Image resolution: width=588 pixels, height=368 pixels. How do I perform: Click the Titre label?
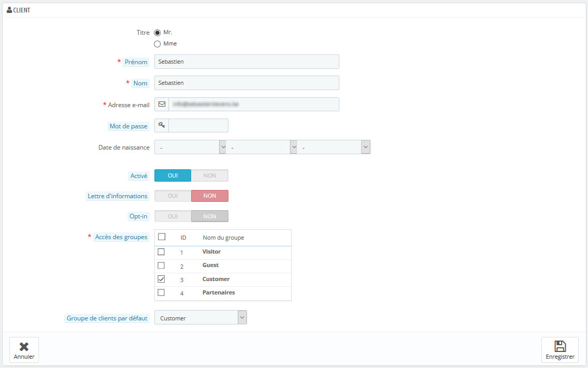143,33
